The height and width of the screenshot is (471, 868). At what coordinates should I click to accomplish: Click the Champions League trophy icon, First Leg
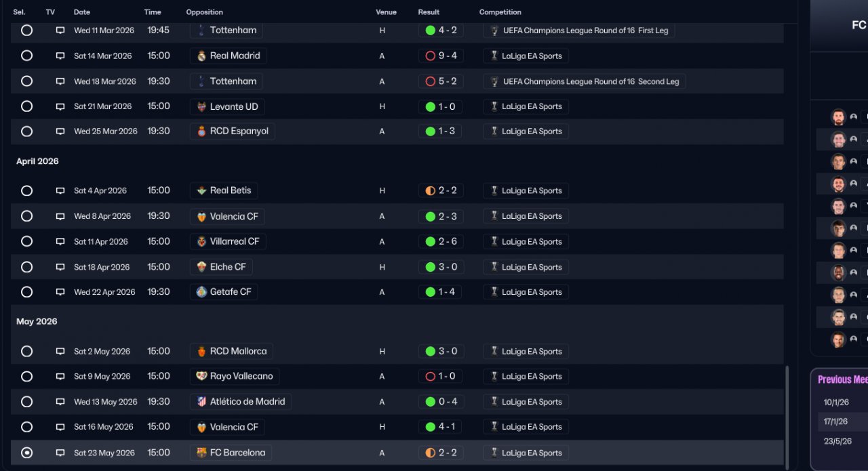point(494,30)
